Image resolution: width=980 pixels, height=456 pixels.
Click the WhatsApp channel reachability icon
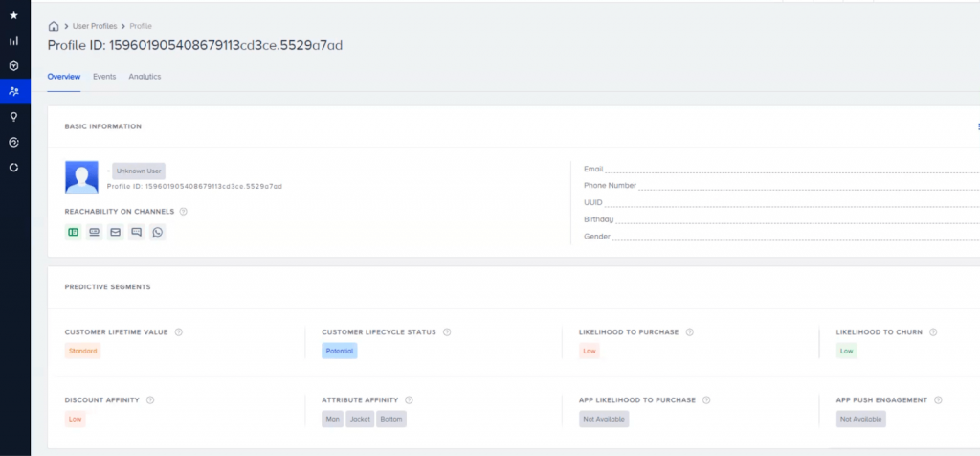pos(158,232)
